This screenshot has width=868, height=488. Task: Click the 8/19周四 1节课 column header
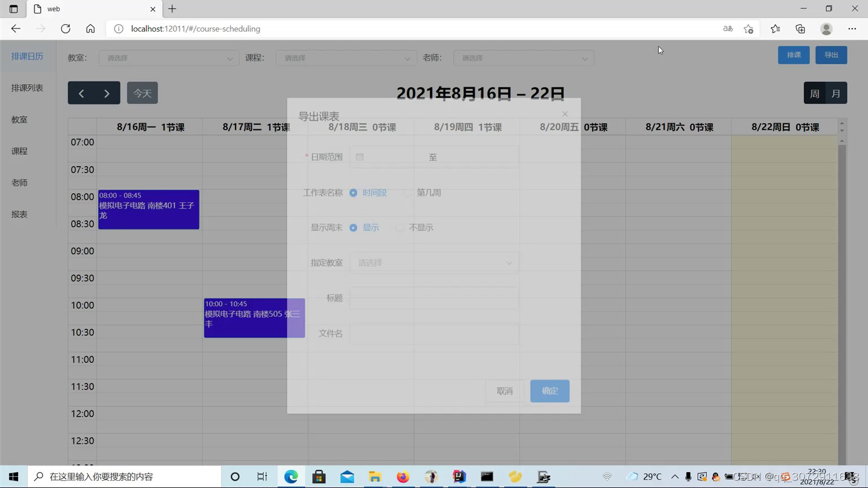click(x=467, y=127)
